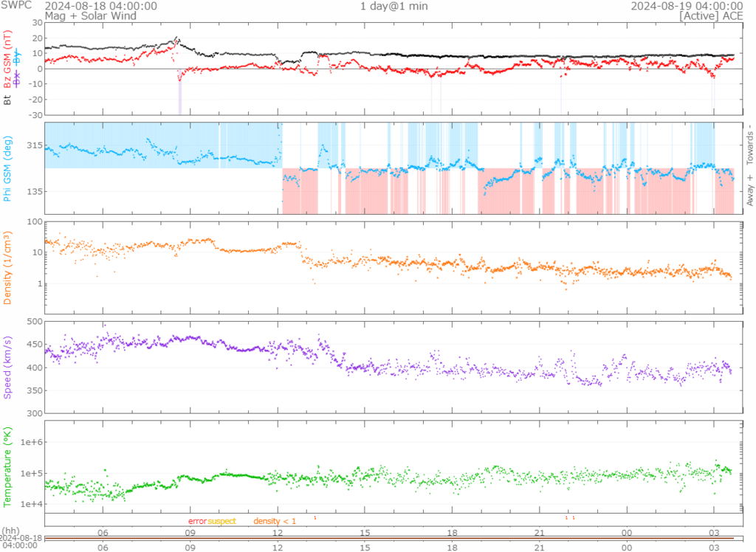This screenshot has height=552, width=756.
Task: Click the -30 tick on Bt axis
Action: pyautogui.click(x=35, y=115)
